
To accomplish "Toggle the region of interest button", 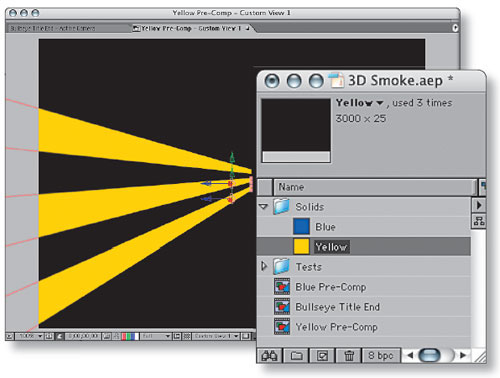I will tap(177, 336).
